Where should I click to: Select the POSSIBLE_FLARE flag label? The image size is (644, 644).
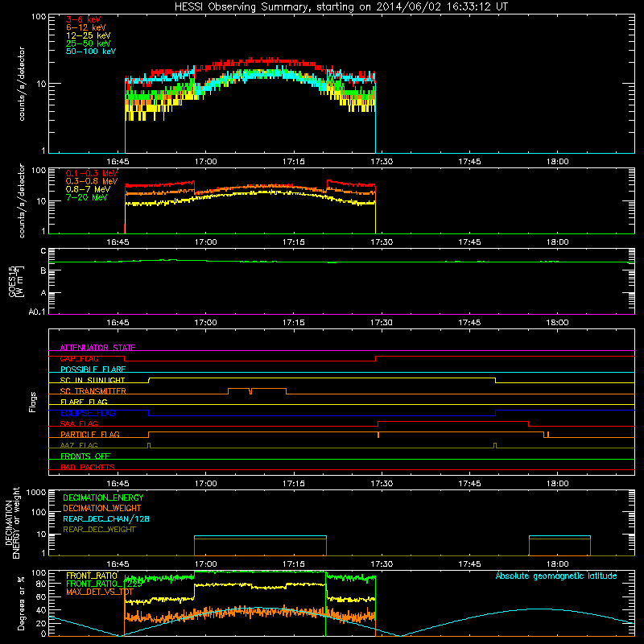click(x=93, y=369)
